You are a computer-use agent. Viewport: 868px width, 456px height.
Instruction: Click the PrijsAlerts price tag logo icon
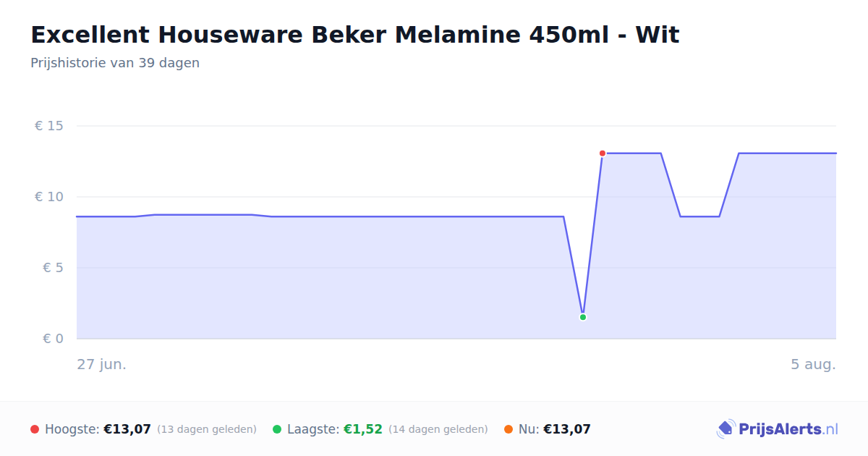(726, 429)
